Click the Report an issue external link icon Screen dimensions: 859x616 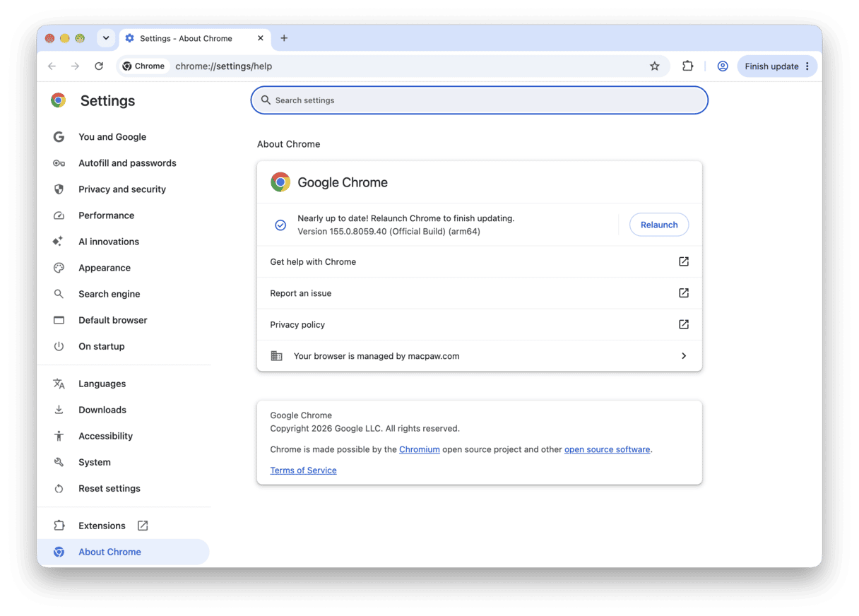[x=683, y=293]
